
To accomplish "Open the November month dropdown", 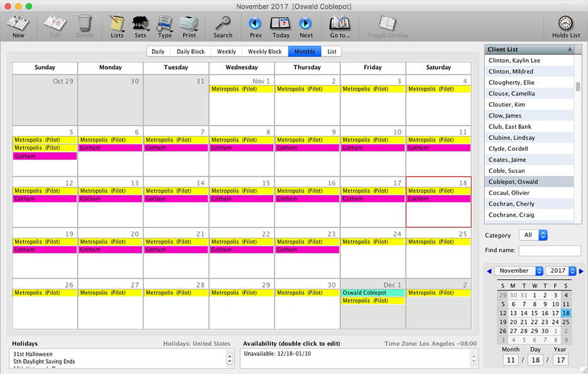I will pos(519,271).
